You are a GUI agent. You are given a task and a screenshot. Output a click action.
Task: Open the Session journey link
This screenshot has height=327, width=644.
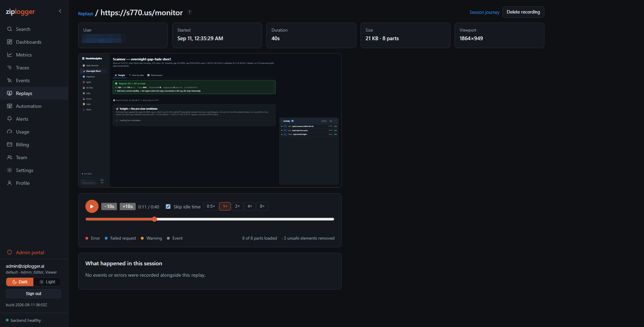click(484, 12)
